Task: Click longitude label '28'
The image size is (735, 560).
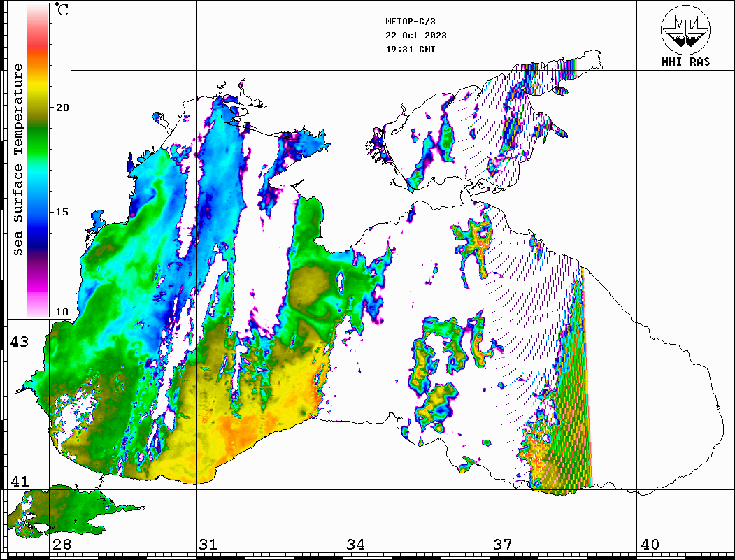Action: [62, 545]
